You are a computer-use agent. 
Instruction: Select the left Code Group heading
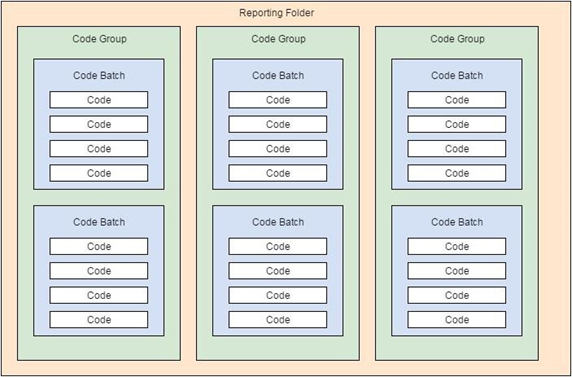99,39
